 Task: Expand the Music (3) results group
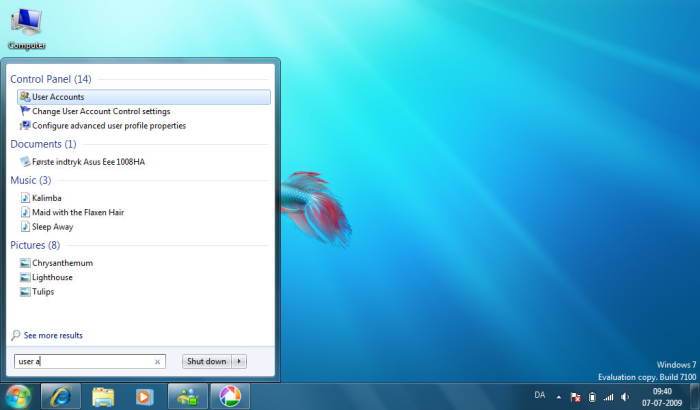[31, 180]
